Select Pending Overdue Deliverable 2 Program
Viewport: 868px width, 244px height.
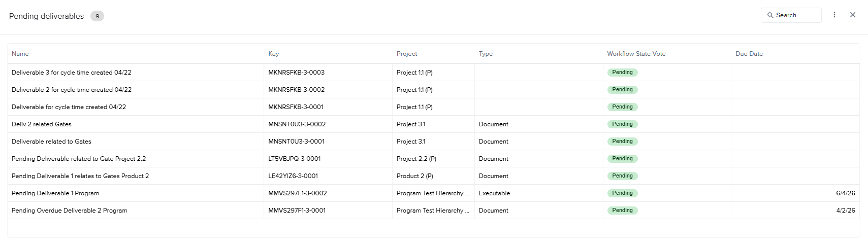(x=70, y=211)
